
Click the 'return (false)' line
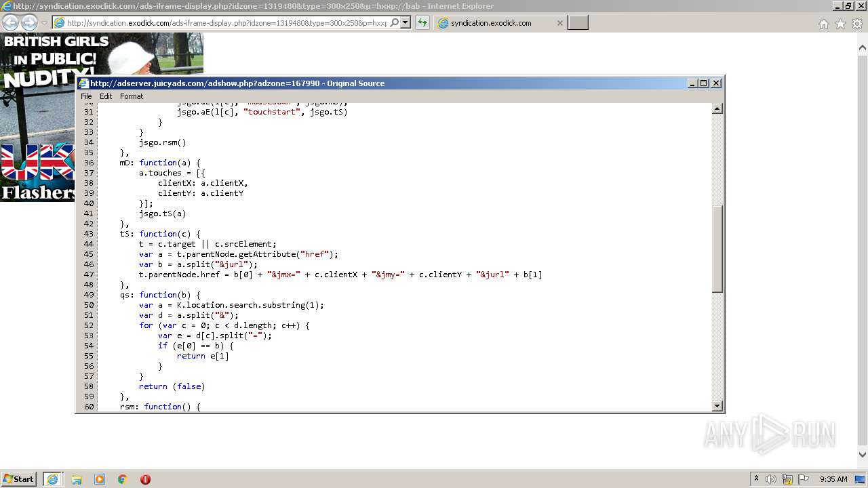[172, 386]
